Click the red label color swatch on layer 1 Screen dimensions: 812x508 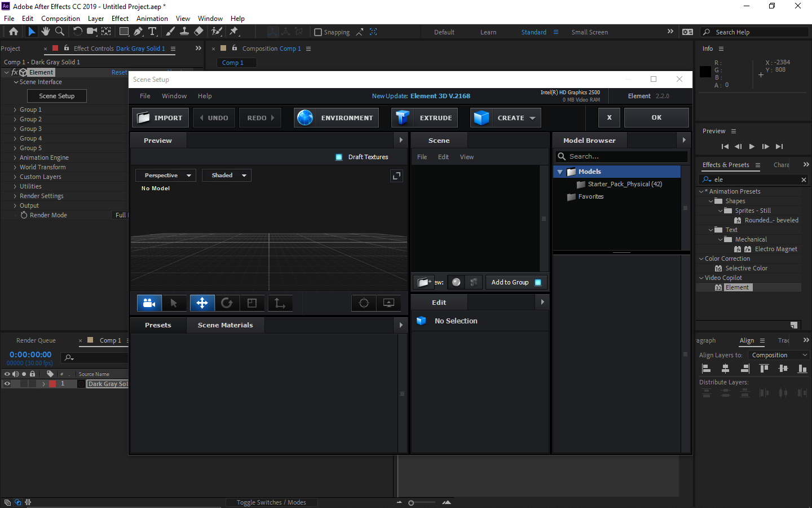[x=52, y=384]
